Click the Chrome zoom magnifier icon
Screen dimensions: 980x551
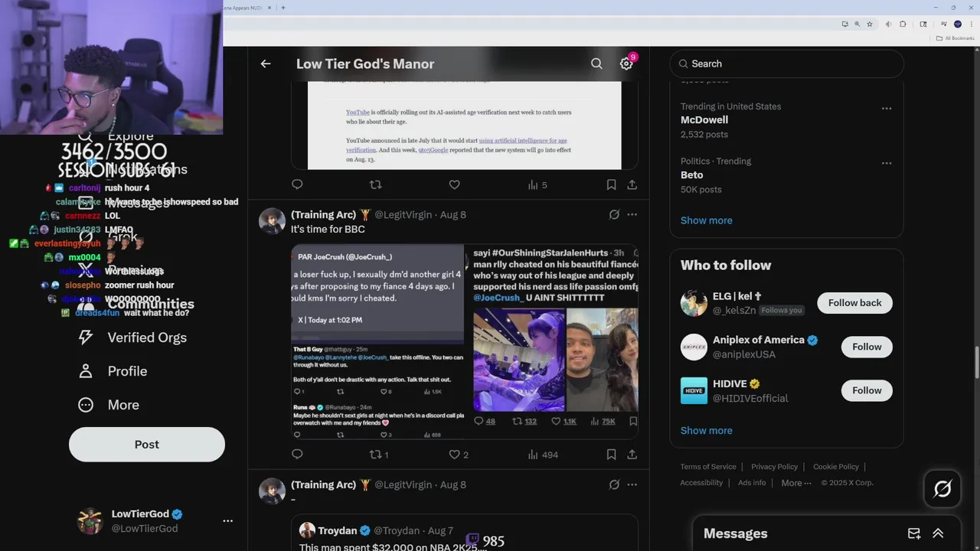(x=857, y=24)
